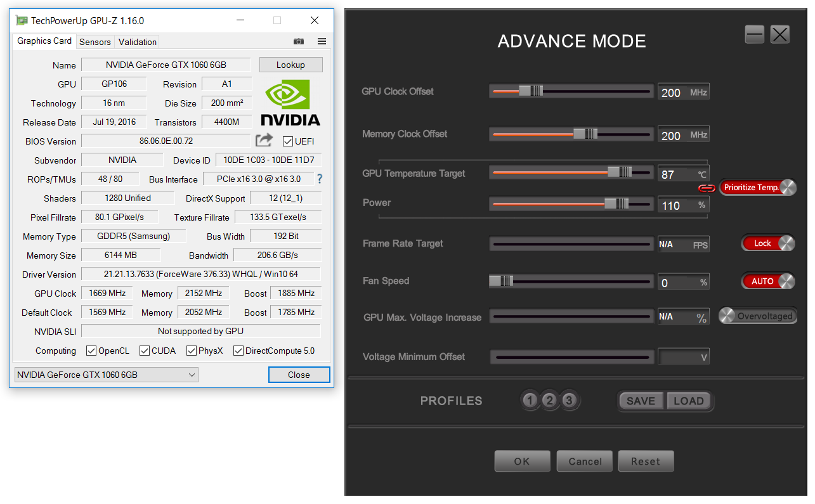Click the NVIDIA logo in GPU-Z
Image resolution: width=815 pixels, height=504 pixels.
(x=290, y=102)
